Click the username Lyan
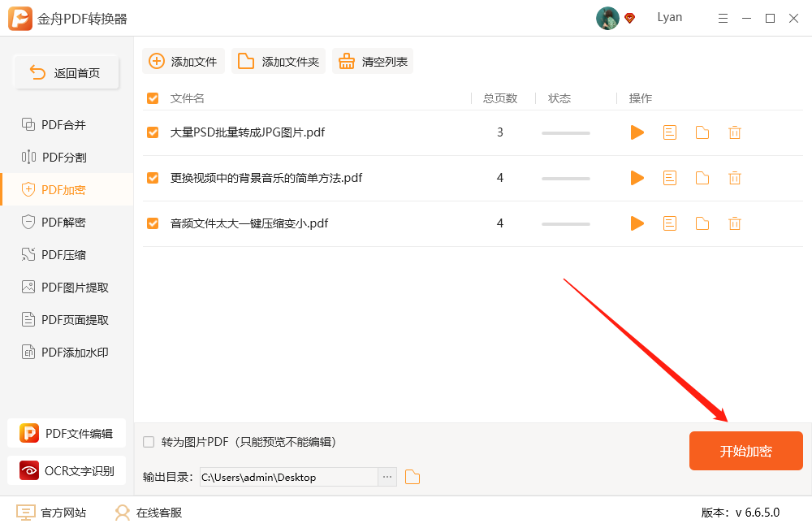 (670, 17)
